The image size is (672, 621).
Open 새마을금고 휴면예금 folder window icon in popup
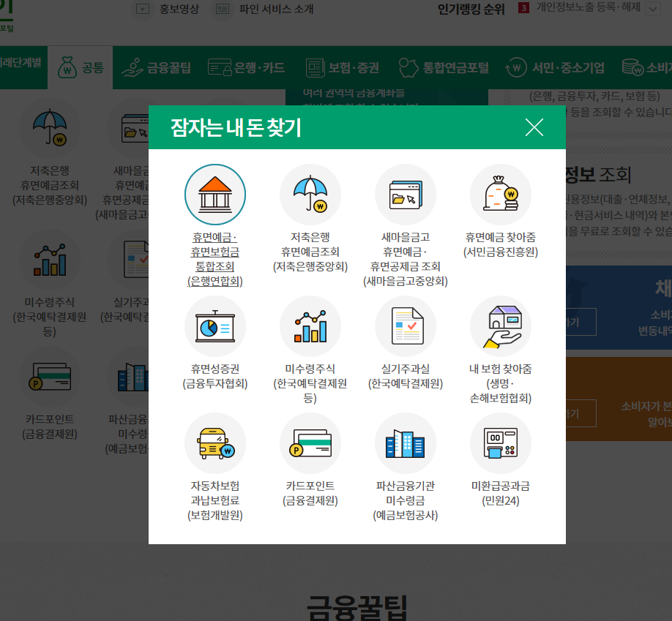tap(406, 195)
